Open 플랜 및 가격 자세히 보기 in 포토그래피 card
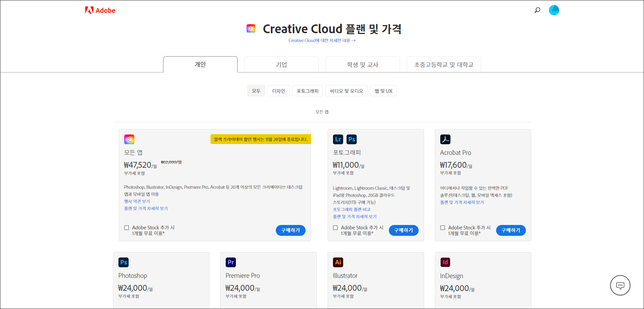Screen dimensions: 644x309 (355, 217)
